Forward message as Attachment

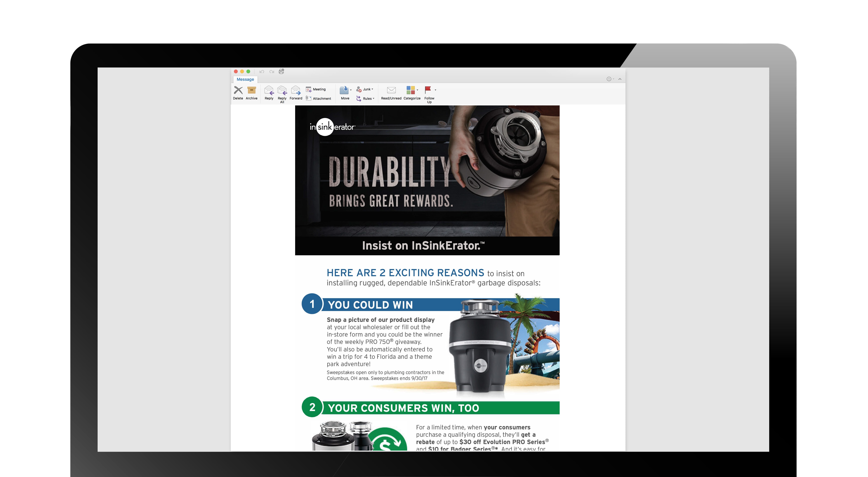point(318,98)
